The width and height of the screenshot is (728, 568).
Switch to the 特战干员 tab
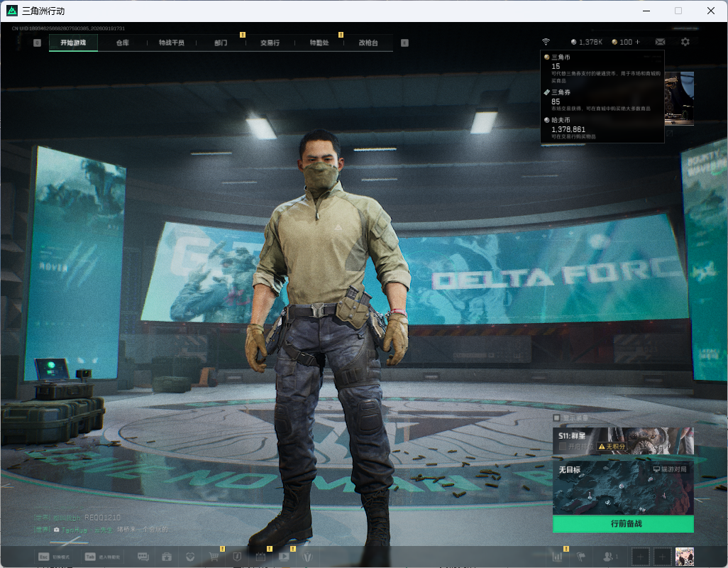(x=172, y=43)
